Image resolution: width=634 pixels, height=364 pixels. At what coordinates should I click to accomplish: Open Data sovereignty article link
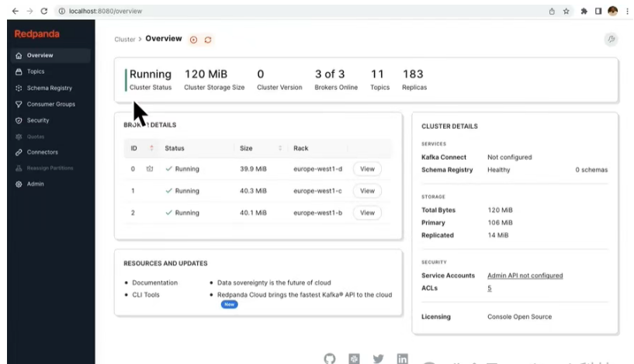click(274, 283)
